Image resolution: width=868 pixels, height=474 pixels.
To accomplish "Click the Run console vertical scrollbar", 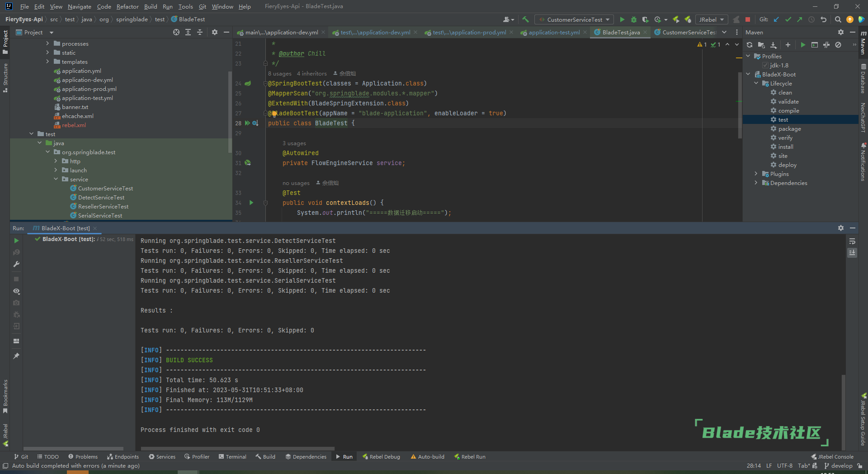I will pos(843,412).
